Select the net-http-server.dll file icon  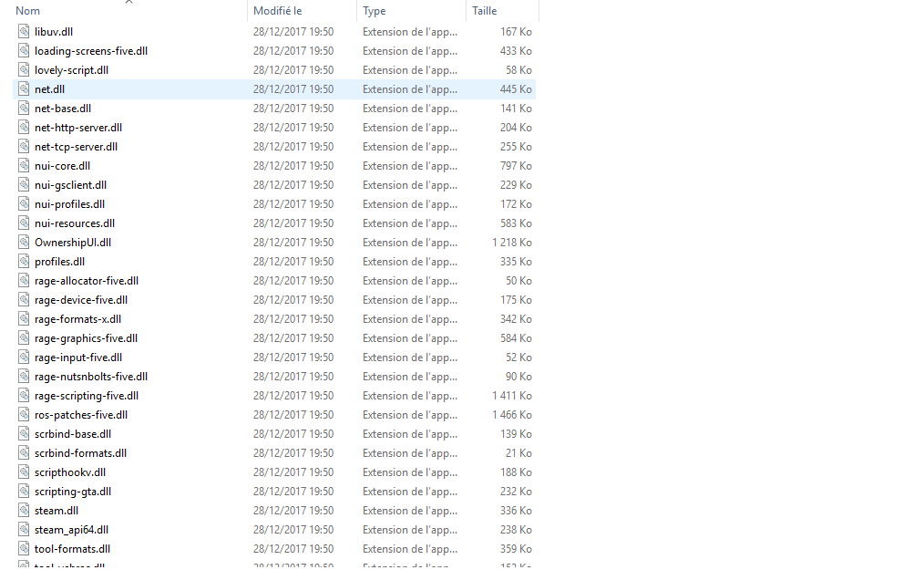[24, 128]
